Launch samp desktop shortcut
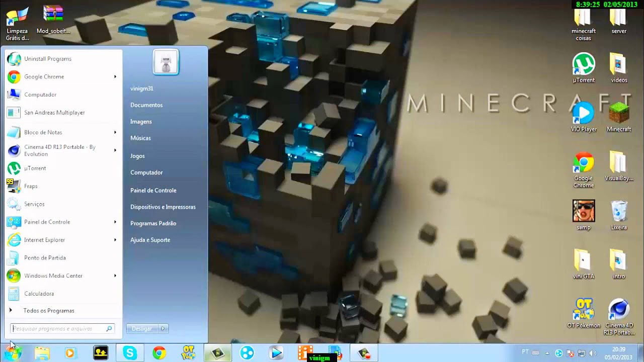Screen dimensions: 644x362 [x=584, y=215]
